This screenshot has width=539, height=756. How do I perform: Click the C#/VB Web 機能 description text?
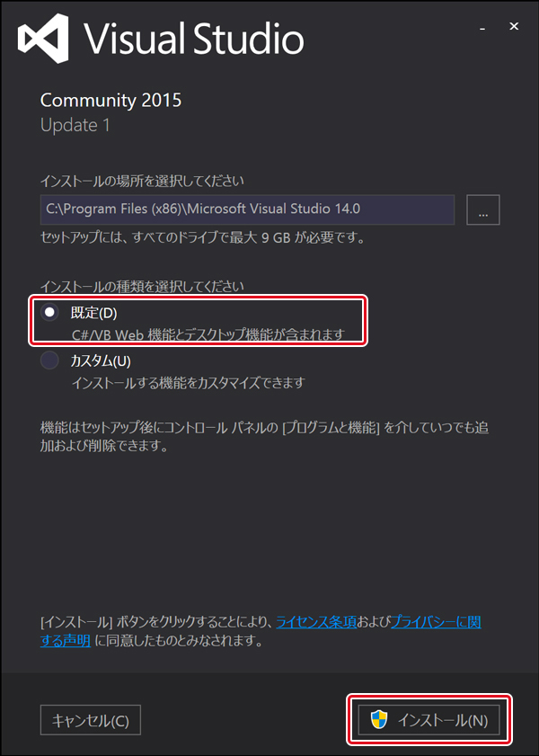tap(120, 334)
